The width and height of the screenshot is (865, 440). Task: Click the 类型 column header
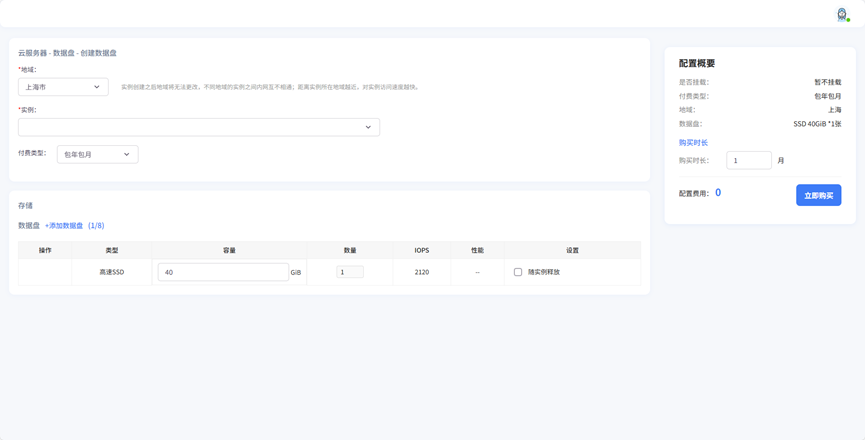pyautogui.click(x=112, y=250)
